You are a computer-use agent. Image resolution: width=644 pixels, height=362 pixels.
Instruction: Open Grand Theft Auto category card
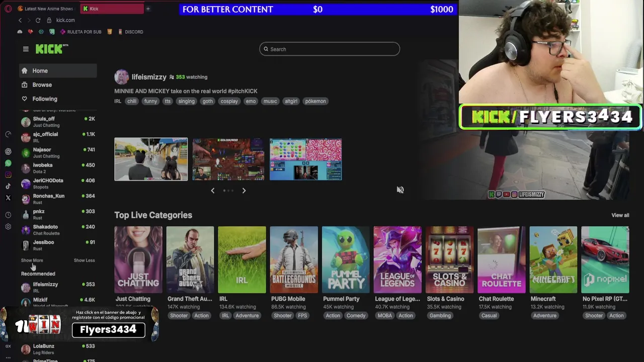tap(190, 259)
